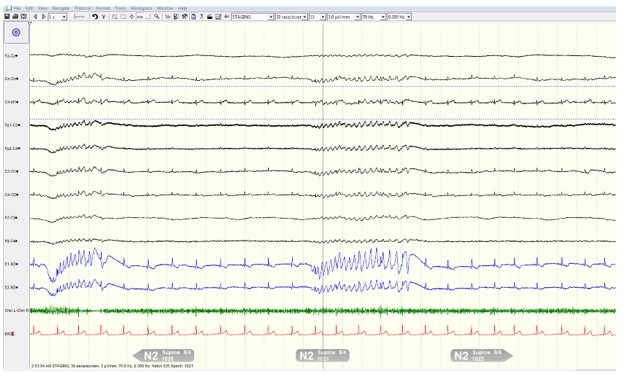Open the Protocol menu
This screenshot has height=374, width=623.
tap(83, 8)
